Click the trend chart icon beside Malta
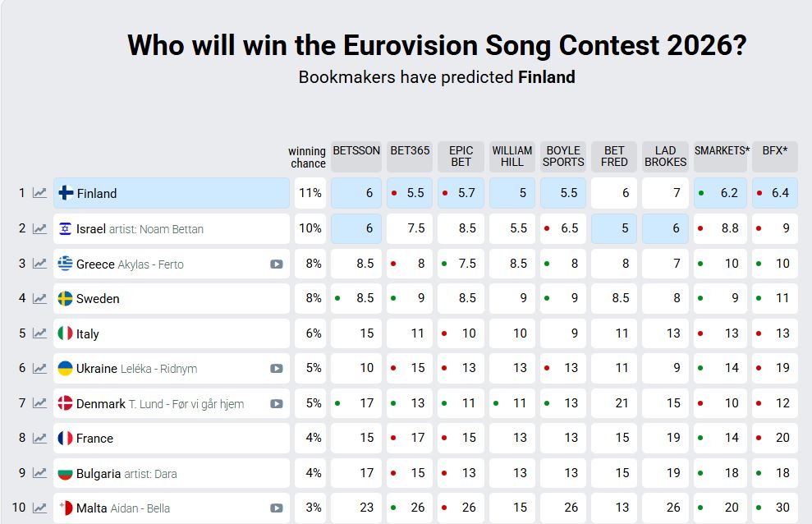 (39, 508)
